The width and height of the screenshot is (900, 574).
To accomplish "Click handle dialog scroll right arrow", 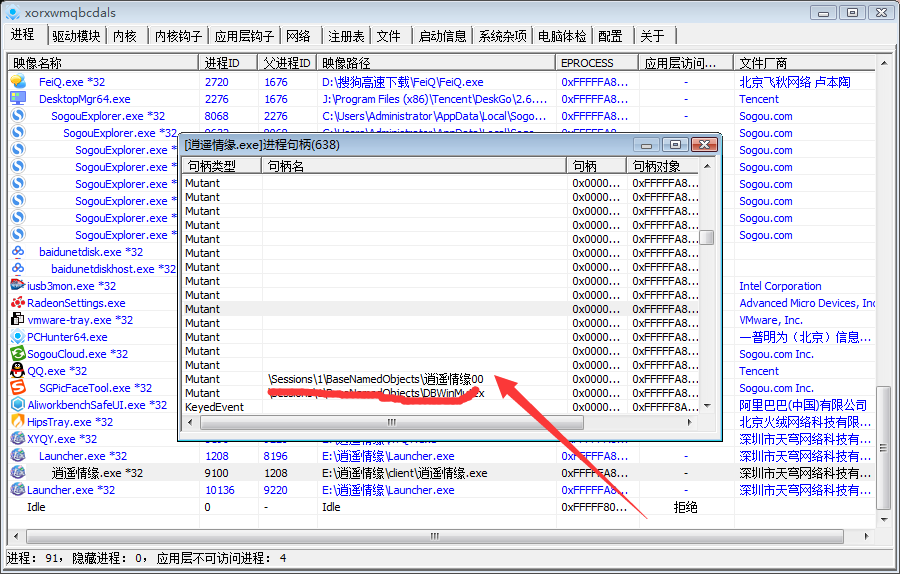I will click(689, 422).
